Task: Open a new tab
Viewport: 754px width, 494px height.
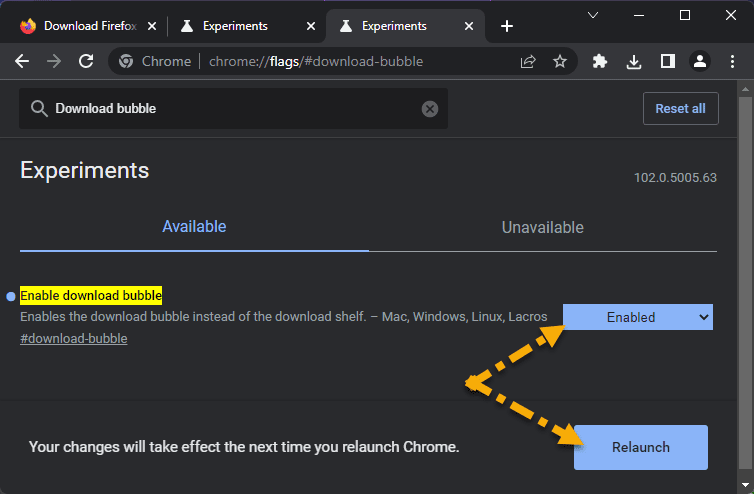Action: pos(507,26)
